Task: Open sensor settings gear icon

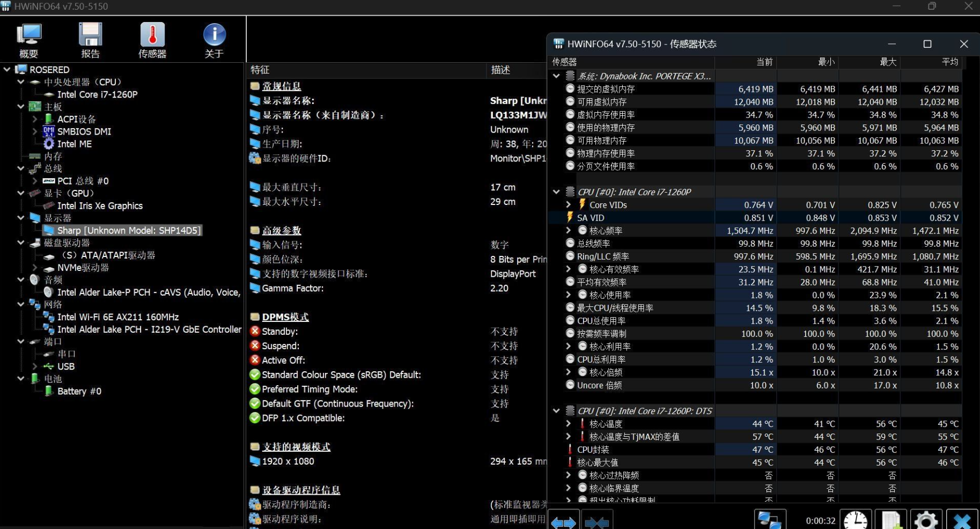Action: tap(925, 520)
